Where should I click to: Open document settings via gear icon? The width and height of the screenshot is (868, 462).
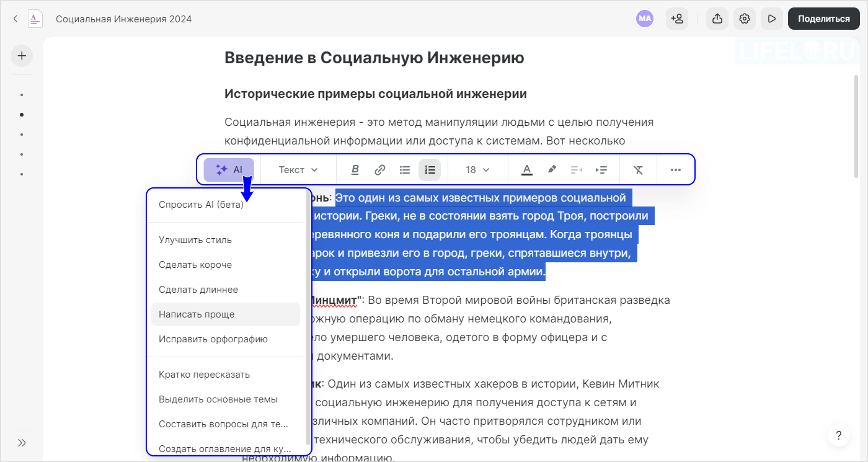[x=744, y=19]
